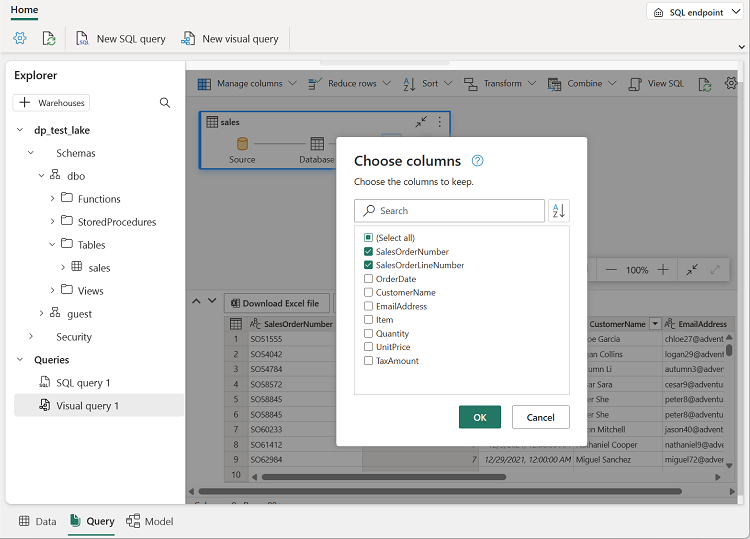Uncheck SalesOrderNumber column
750x539 pixels.
pos(368,251)
